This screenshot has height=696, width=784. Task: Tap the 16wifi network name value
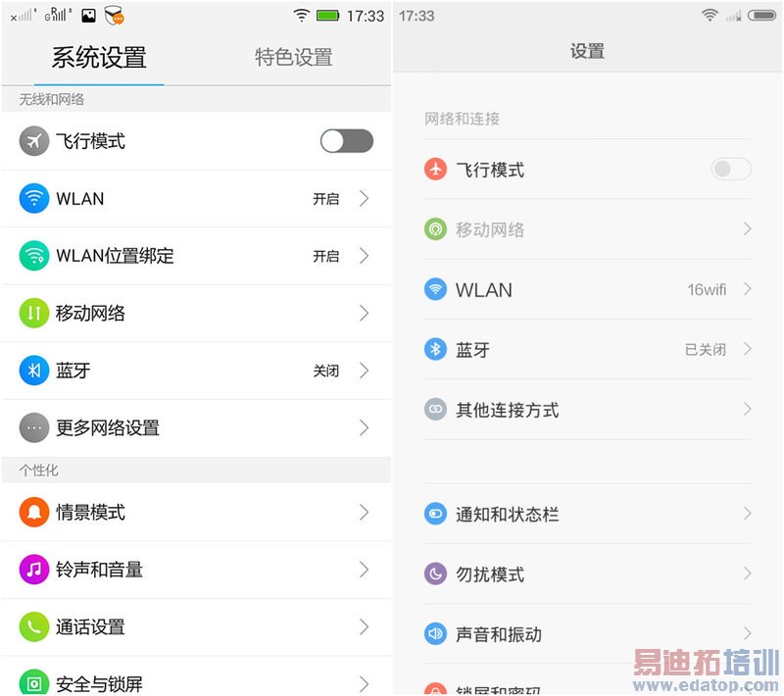point(706,289)
